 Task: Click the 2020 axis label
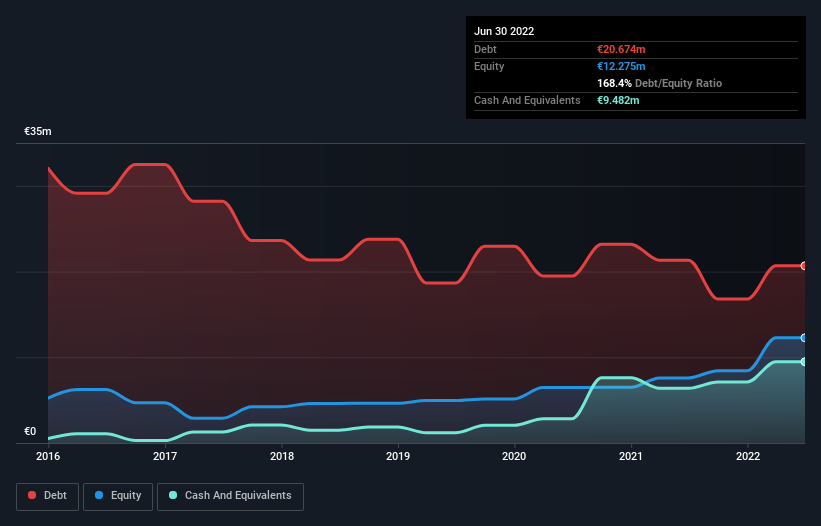pos(514,456)
